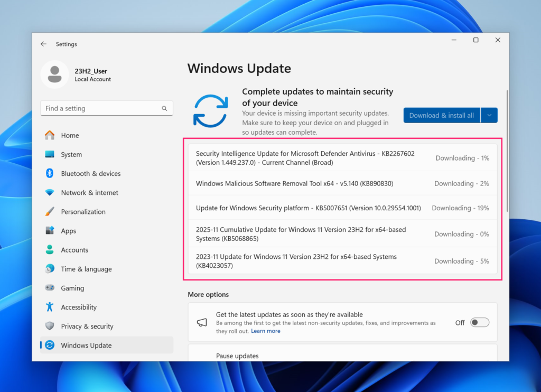Click the Accounts person icon
The height and width of the screenshot is (392, 541).
50,249
